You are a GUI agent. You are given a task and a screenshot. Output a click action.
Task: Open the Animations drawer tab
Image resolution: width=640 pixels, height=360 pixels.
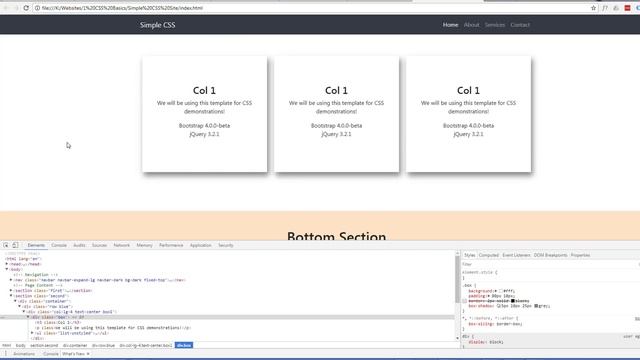tap(24, 354)
